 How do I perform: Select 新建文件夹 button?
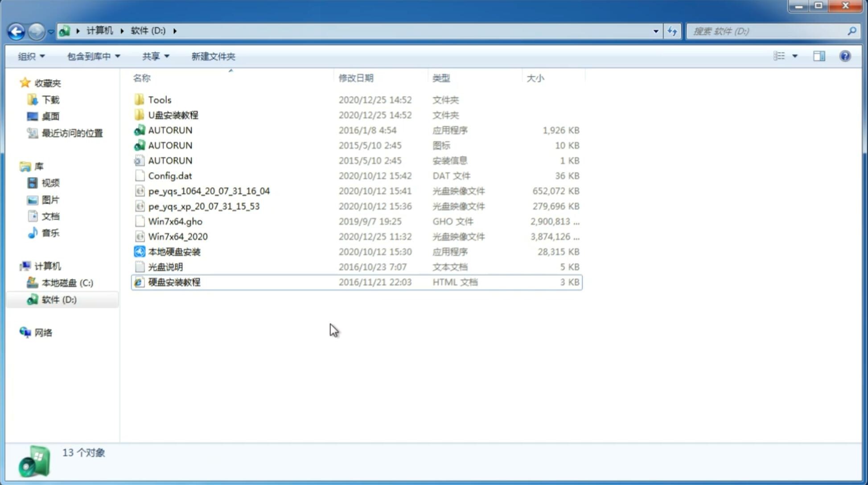click(213, 55)
